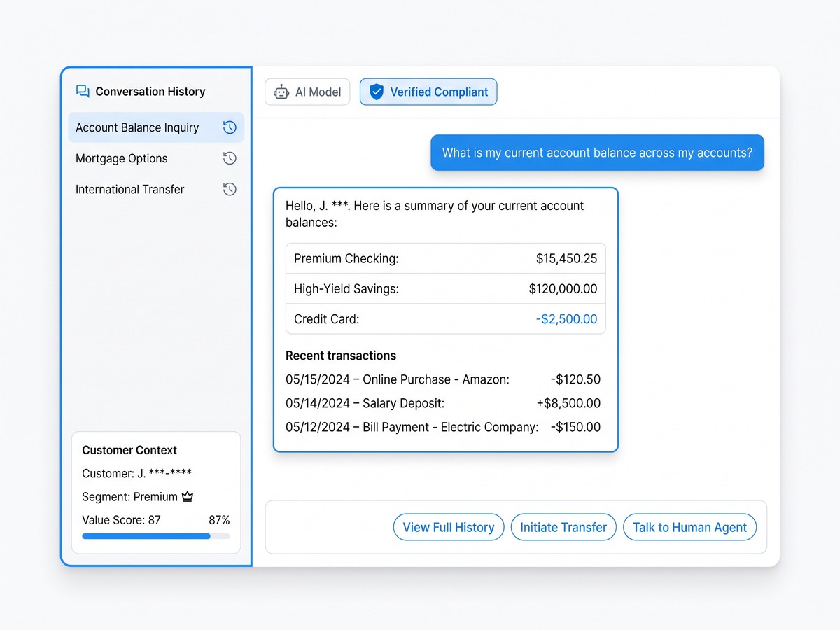Click the Conversation History heading
The height and width of the screenshot is (630, 840).
(x=150, y=92)
